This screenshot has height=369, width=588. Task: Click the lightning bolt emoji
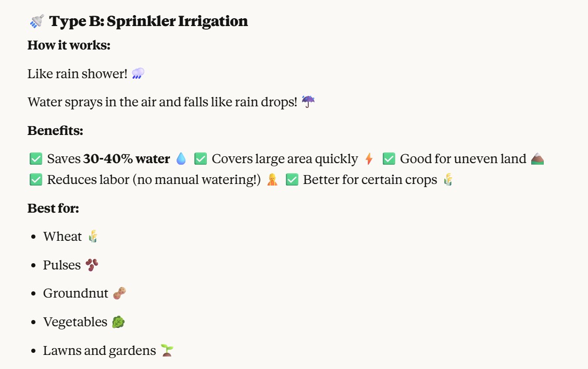(369, 158)
